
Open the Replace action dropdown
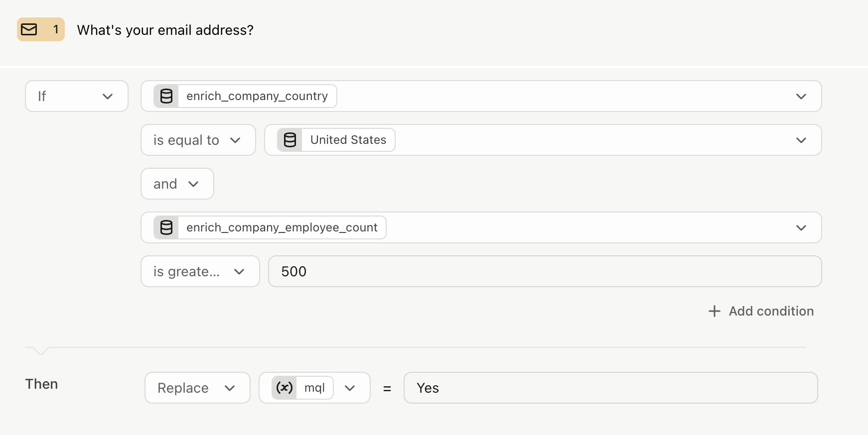(197, 388)
